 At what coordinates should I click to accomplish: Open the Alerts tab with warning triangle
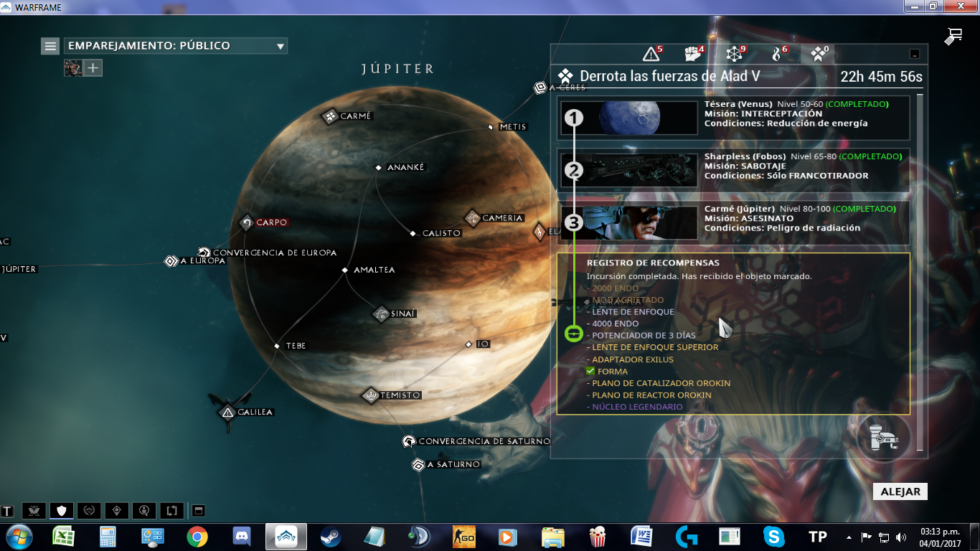[653, 54]
